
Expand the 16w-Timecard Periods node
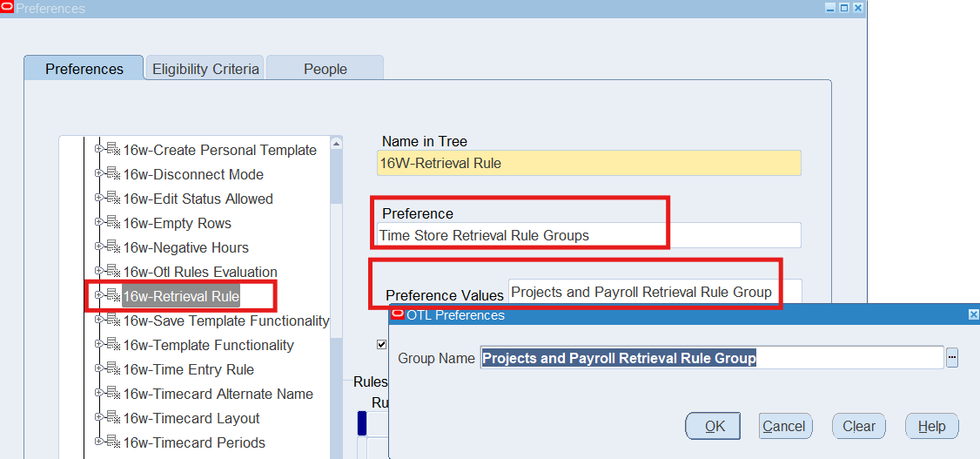(x=98, y=442)
